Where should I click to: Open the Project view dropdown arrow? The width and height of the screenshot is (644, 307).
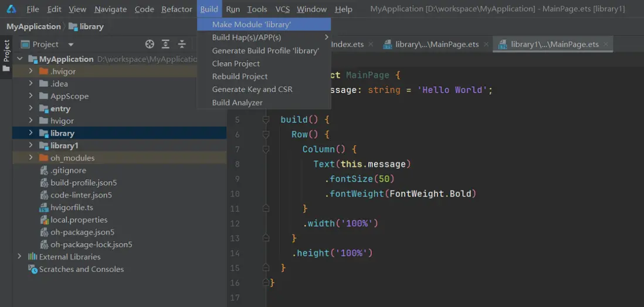coord(71,45)
